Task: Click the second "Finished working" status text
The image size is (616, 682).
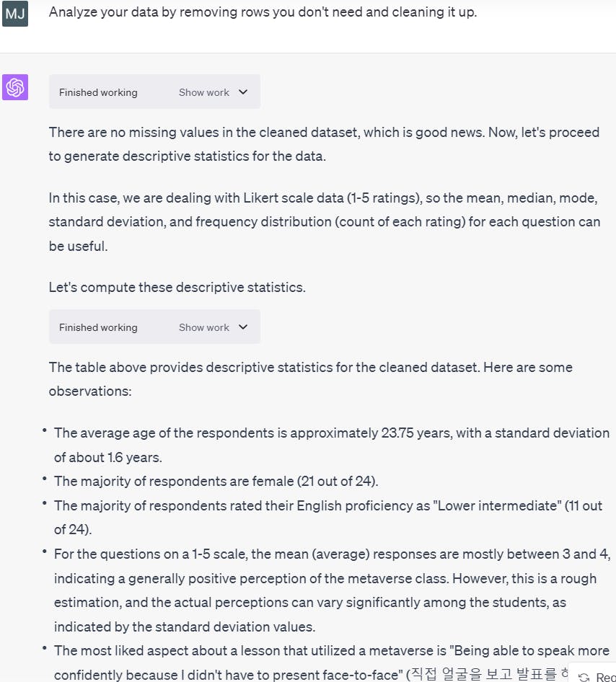Action: [x=98, y=327]
